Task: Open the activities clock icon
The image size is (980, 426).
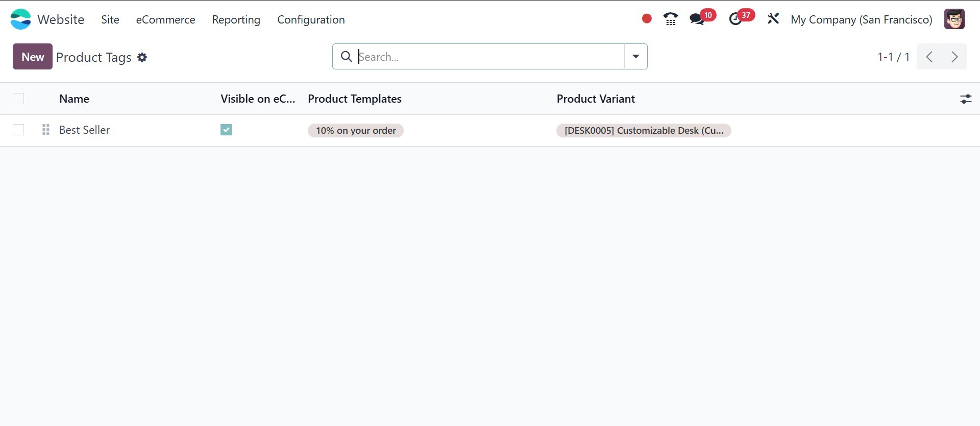Action: [x=735, y=19]
